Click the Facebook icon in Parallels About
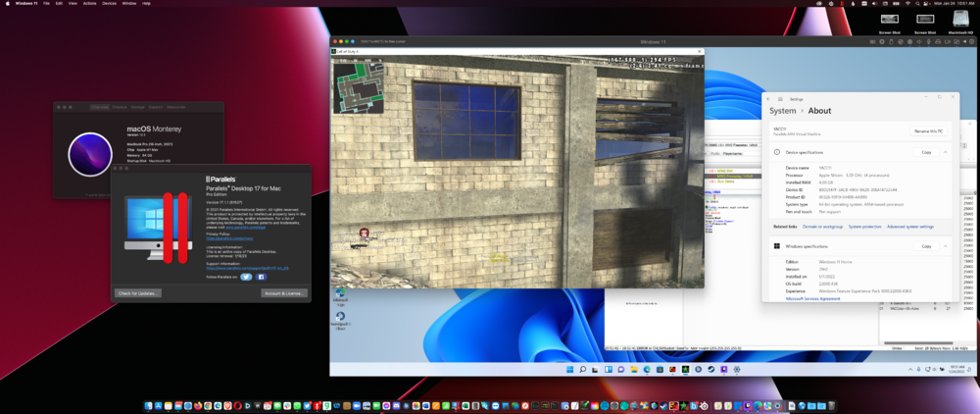Screen dimensions: 980x414 pos(262,277)
